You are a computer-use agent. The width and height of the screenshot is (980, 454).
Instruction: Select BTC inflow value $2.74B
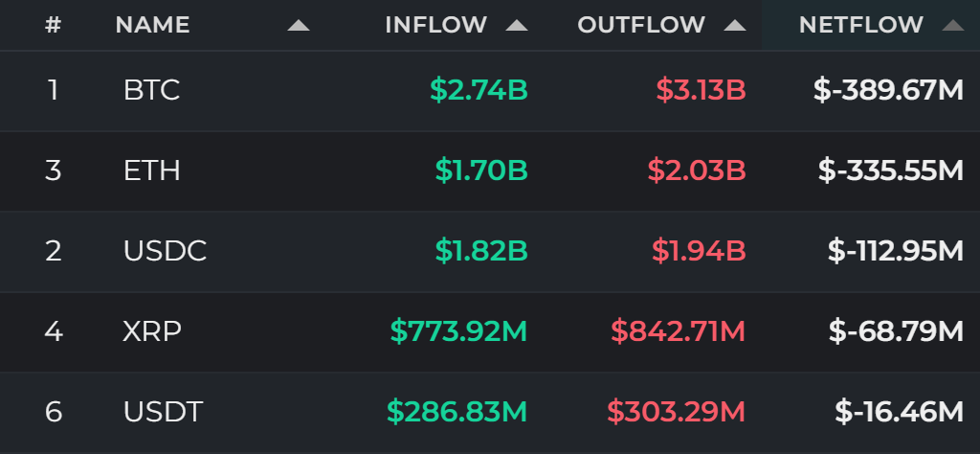[x=479, y=91]
